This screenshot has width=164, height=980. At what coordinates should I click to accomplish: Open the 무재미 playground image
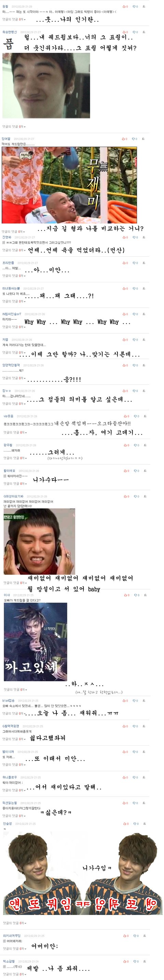[69, 185]
